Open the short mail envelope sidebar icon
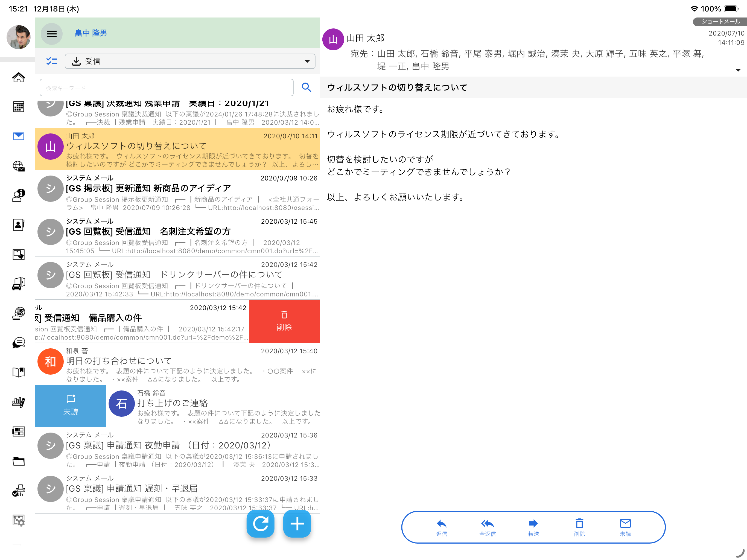Screen dimensions: 747x560 tap(19, 136)
